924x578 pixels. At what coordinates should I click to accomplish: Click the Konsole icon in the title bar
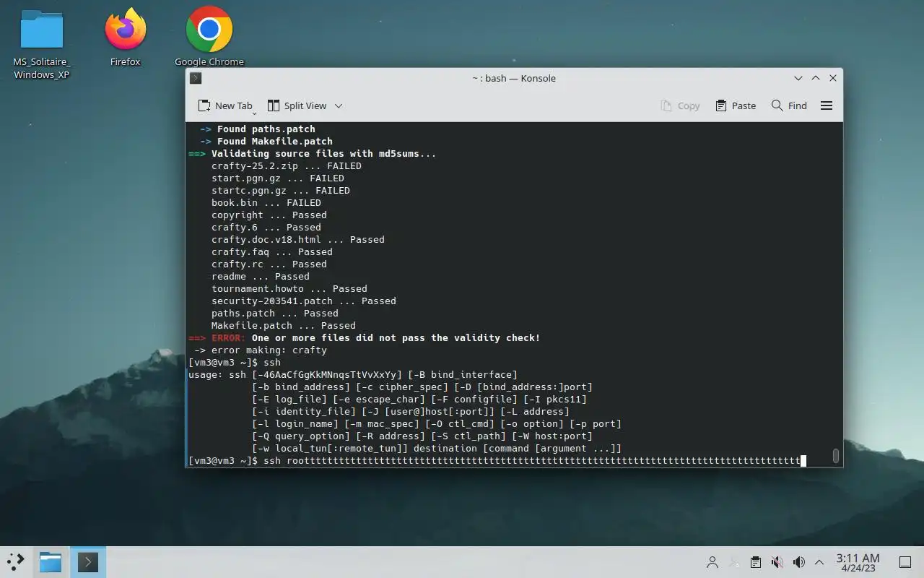tap(196, 78)
